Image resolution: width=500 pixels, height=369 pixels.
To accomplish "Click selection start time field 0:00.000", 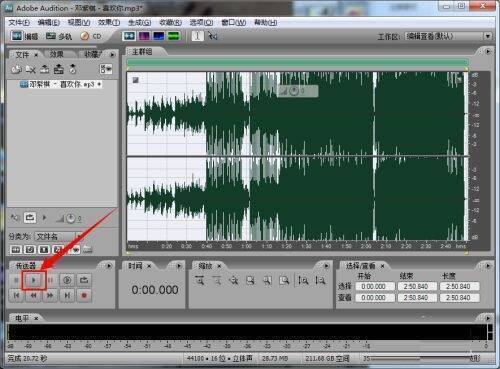I will click(x=374, y=286).
